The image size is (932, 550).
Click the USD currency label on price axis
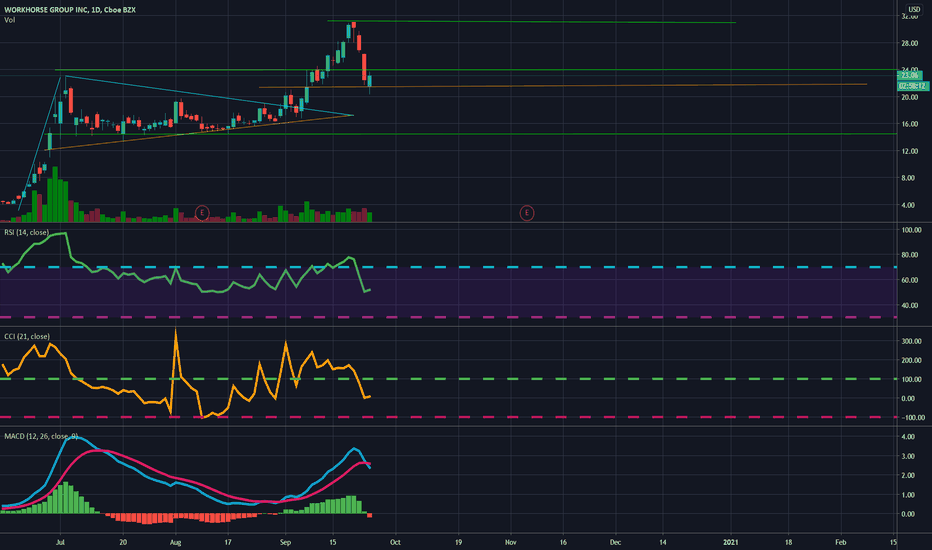[914, 10]
